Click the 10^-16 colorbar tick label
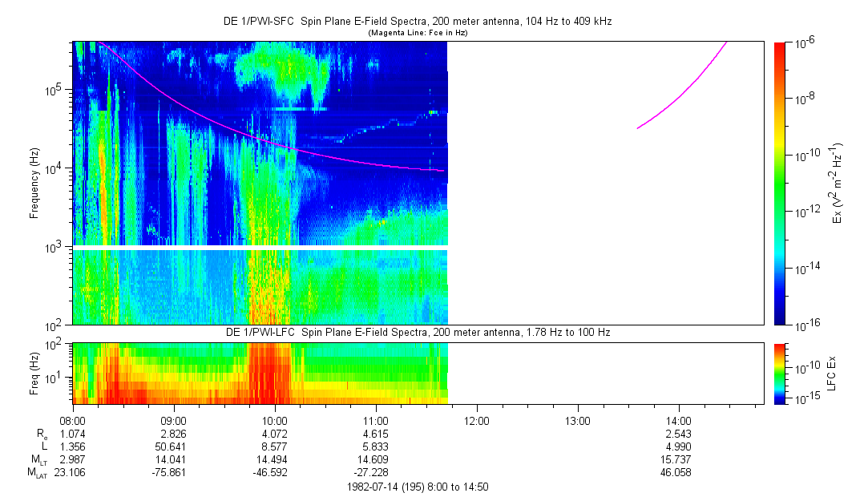This screenshot has height=497, width=868. [805, 325]
